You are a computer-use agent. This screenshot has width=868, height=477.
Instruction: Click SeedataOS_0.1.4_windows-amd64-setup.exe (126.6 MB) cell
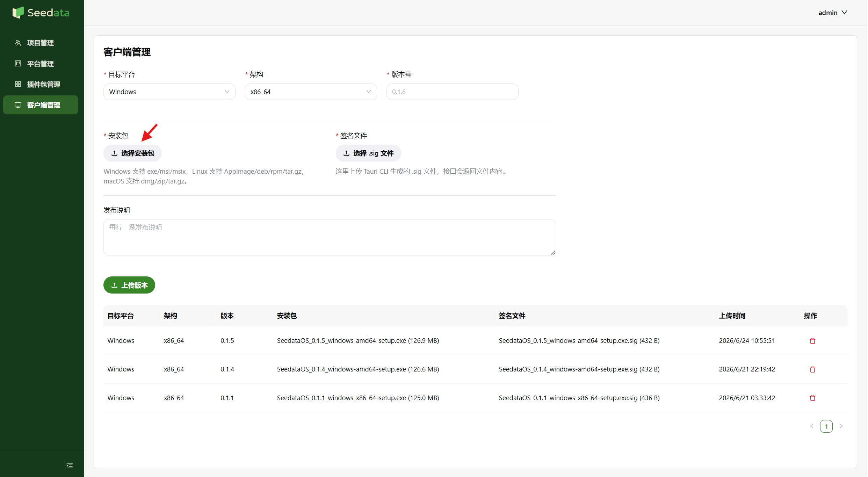(358, 369)
